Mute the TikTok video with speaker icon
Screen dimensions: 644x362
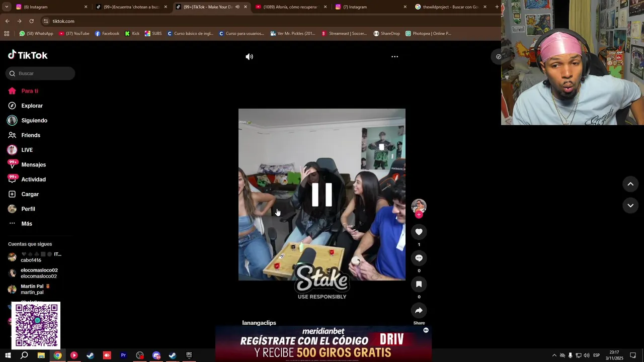point(249,57)
